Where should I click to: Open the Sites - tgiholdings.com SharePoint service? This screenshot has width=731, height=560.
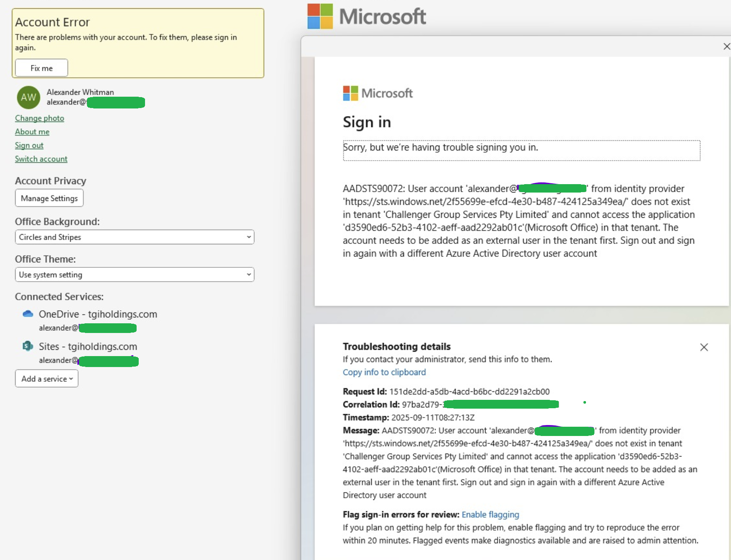coord(87,346)
